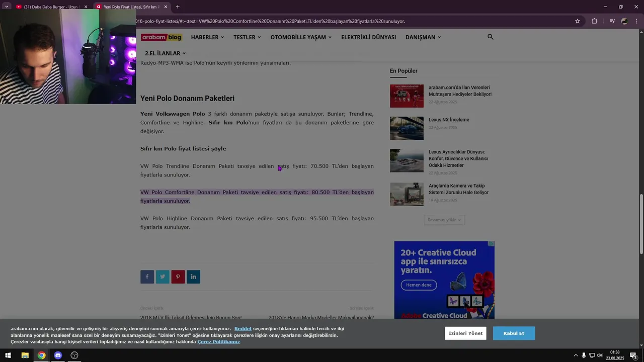
Task: Expand the HABERLER menu
Action: [207, 37]
